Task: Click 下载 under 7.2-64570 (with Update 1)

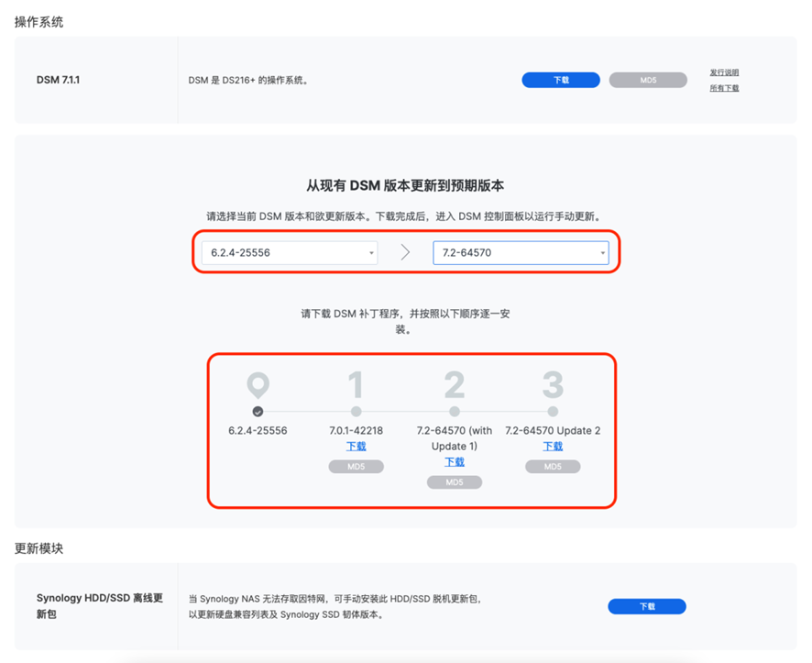Action: click(454, 462)
